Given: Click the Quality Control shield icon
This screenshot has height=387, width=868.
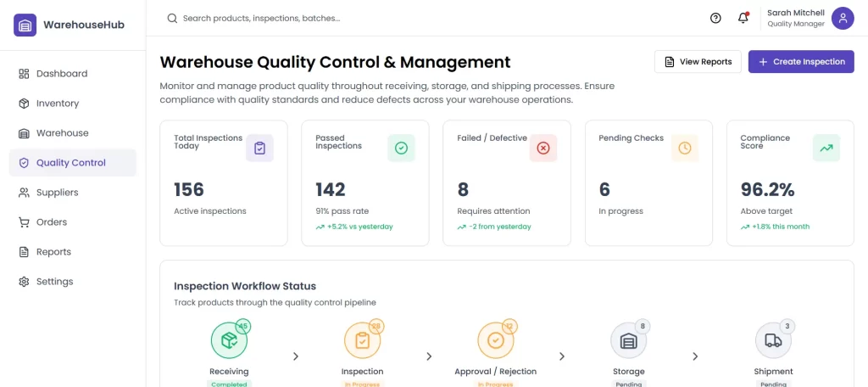Looking at the screenshot, I should pos(24,163).
